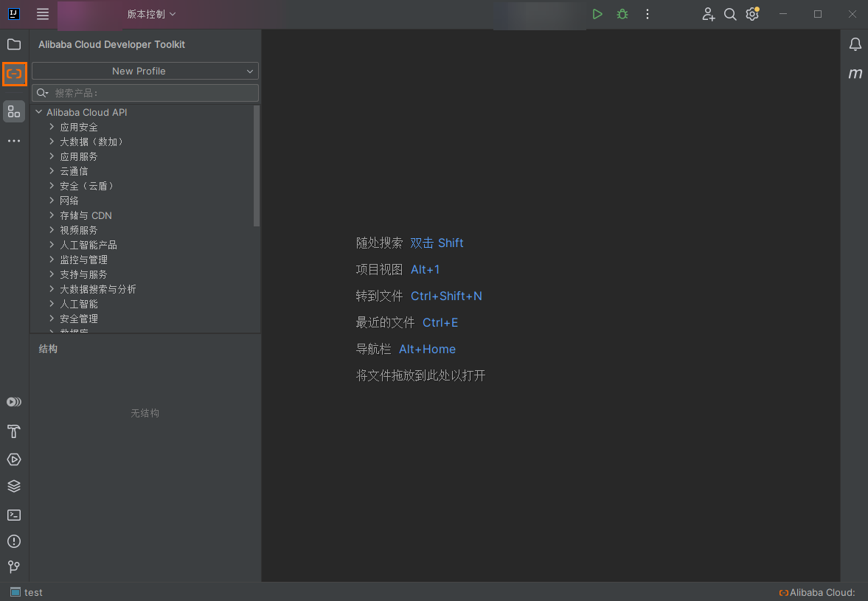
Task: Expand the 网络 node
Action: tap(52, 201)
